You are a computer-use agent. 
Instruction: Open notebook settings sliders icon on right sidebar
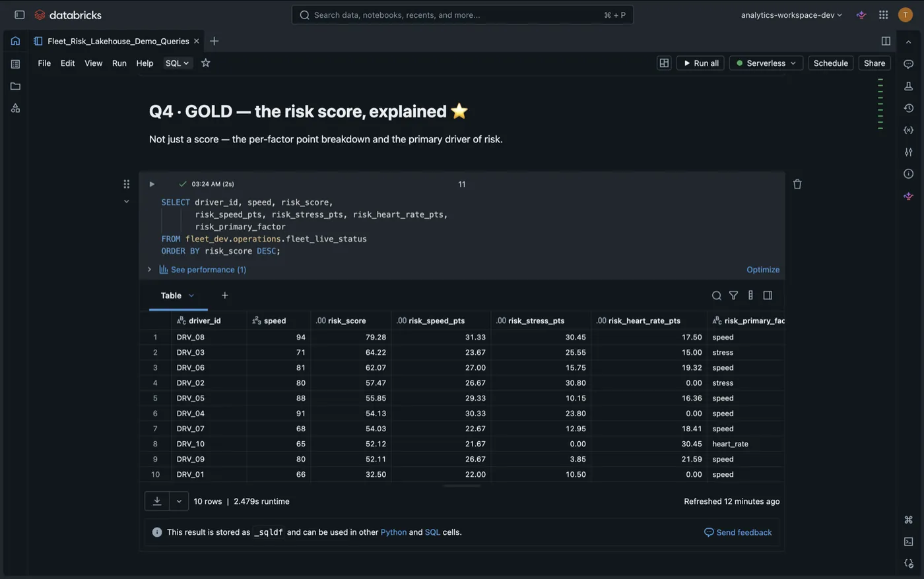click(x=908, y=152)
